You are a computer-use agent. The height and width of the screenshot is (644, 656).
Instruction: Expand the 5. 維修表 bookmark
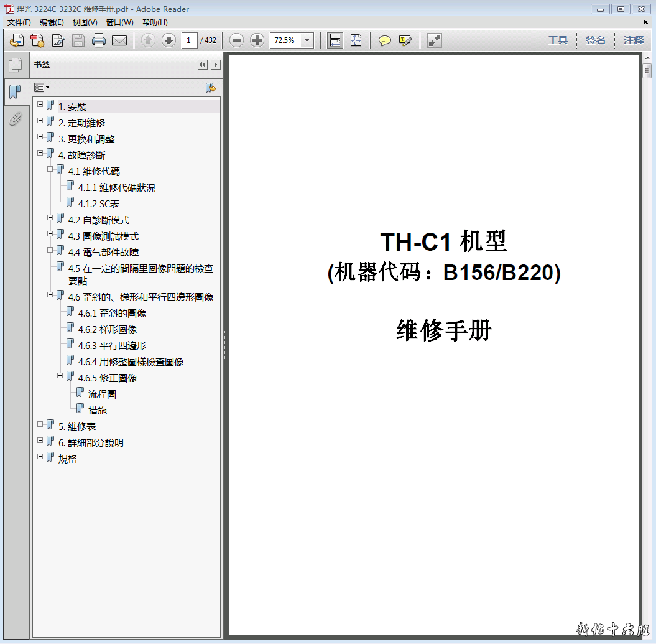pyautogui.click(x=40, y=424)
